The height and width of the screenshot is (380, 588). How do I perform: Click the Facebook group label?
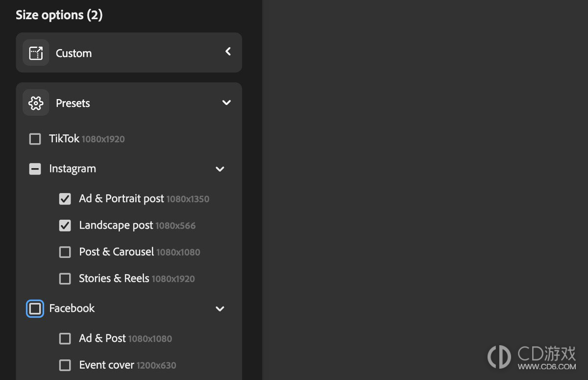coord(72,308)
